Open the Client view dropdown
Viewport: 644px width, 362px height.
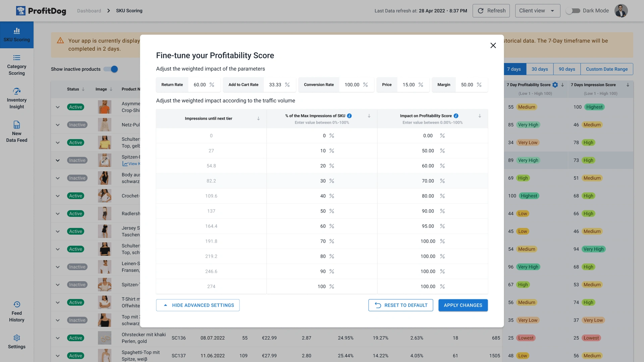click(x=537, y=11)
